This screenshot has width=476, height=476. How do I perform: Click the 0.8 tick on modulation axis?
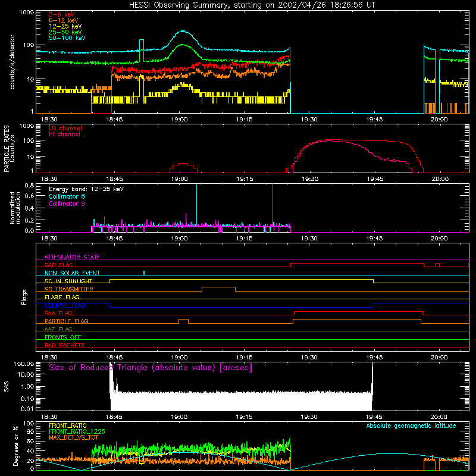click(29, 185)
